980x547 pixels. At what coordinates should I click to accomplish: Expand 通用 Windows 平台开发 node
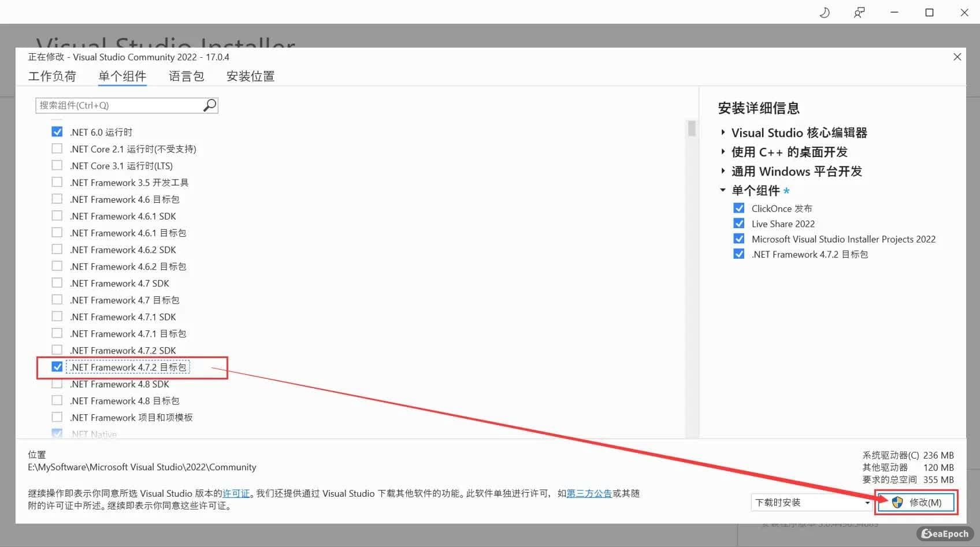[723, 171]
